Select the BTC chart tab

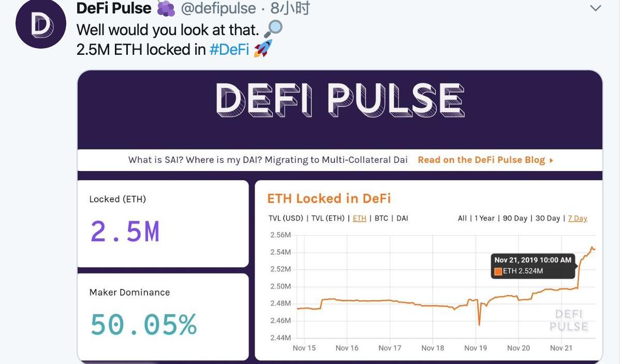pos(381,218)
